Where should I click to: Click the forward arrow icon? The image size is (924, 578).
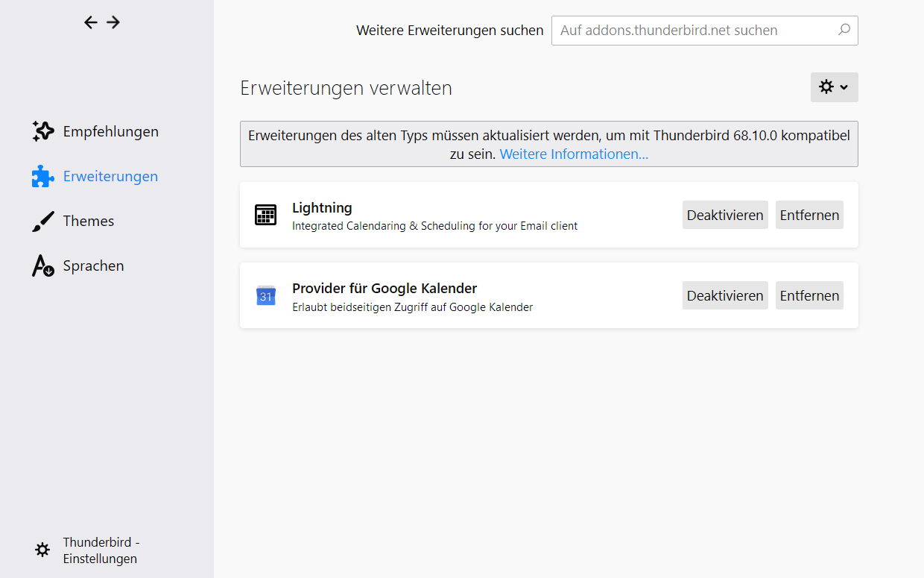(113, 22)
